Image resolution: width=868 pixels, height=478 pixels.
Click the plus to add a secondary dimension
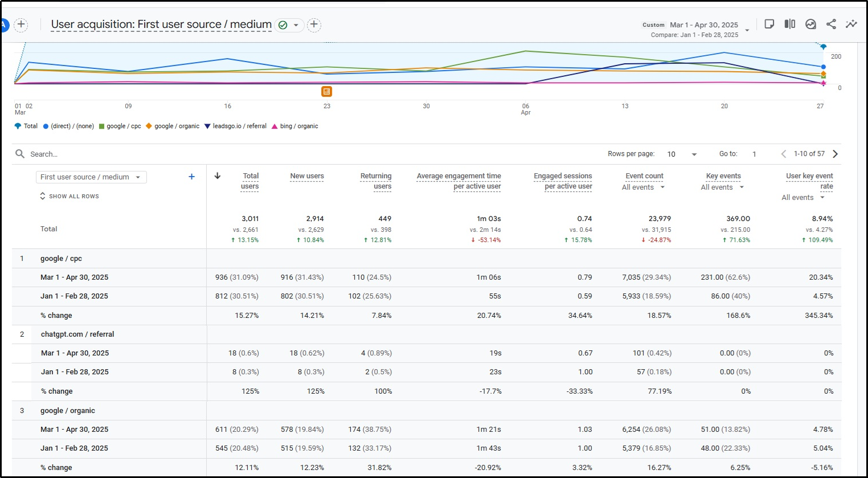click(x=191, y=177)
